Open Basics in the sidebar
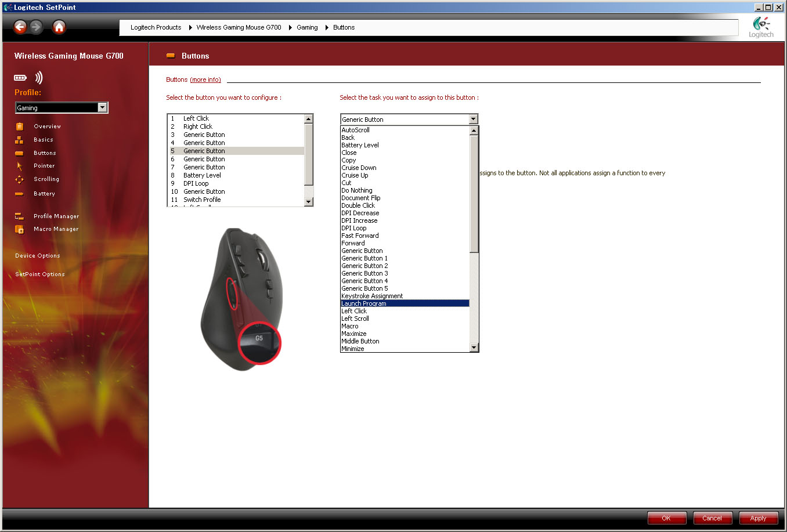 coord(44,140)
